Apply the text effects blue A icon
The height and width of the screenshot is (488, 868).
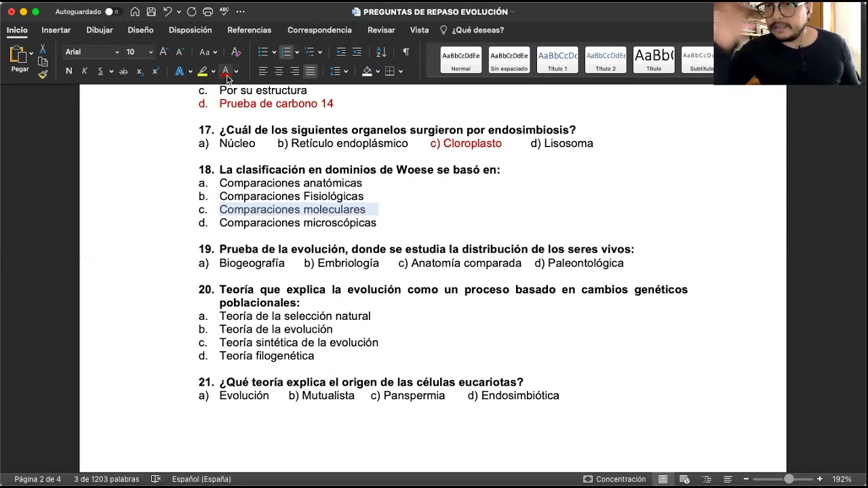click(179, 71)
